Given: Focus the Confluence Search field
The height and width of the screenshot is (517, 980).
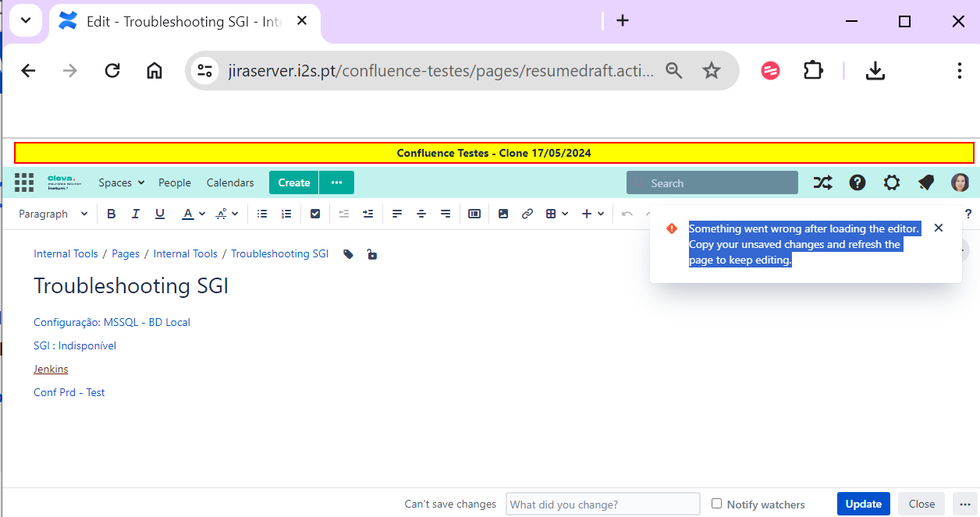Looking at the screenshot, I should click(712, 182).
